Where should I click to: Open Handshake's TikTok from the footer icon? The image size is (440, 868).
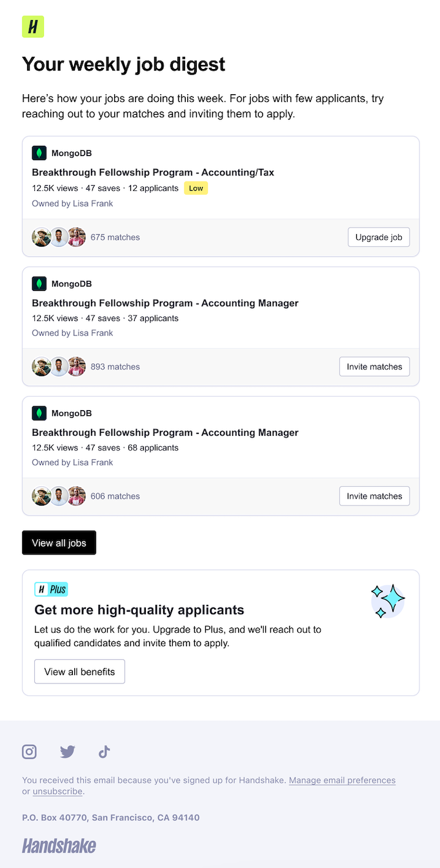(103, 752)
